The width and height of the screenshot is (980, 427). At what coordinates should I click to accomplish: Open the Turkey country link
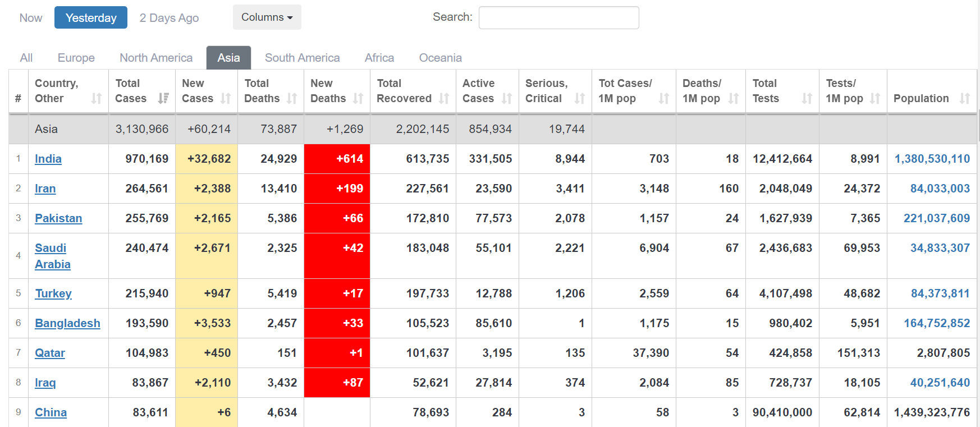(53, 293)
